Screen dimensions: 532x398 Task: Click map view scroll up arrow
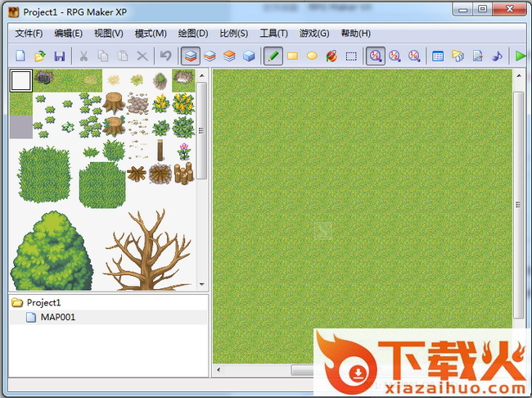(519, 75)
